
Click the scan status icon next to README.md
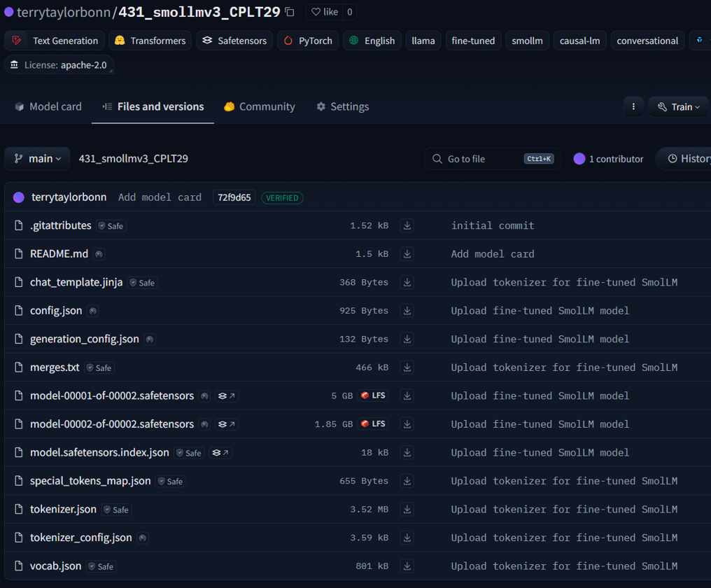coord(99,254)
